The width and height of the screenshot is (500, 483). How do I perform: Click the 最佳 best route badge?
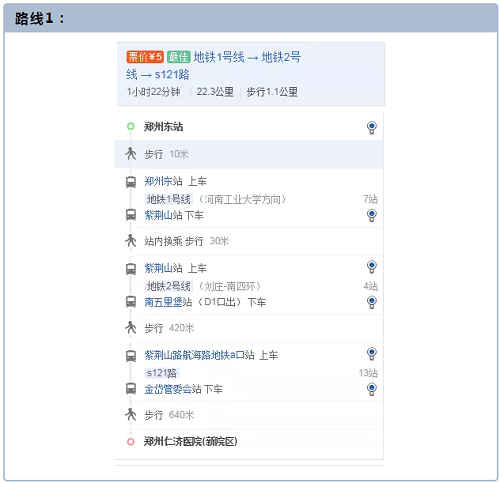[x=179, y=57]
